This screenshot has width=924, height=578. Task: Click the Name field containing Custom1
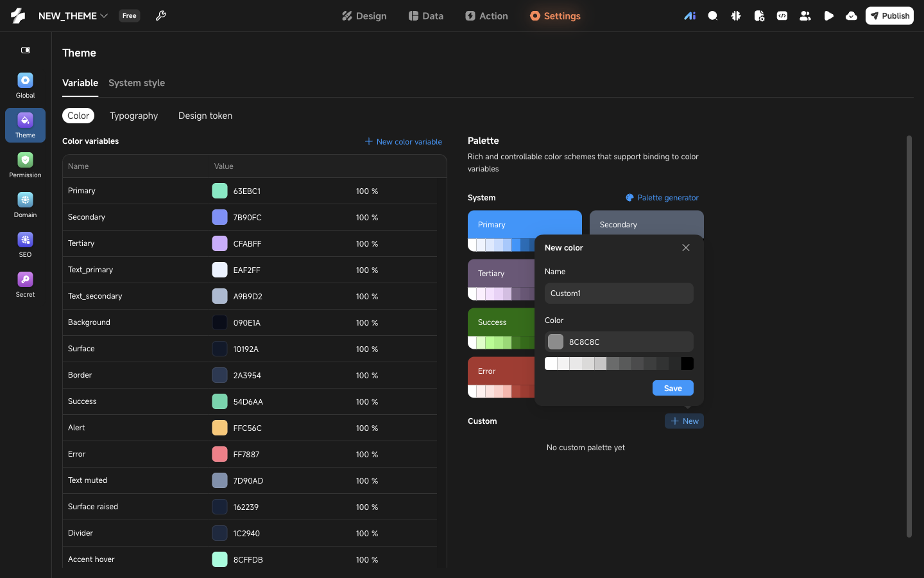point(619,293)
